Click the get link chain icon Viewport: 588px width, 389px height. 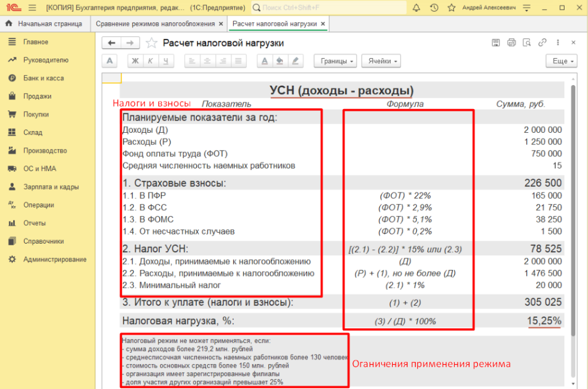tap(542, 43)
